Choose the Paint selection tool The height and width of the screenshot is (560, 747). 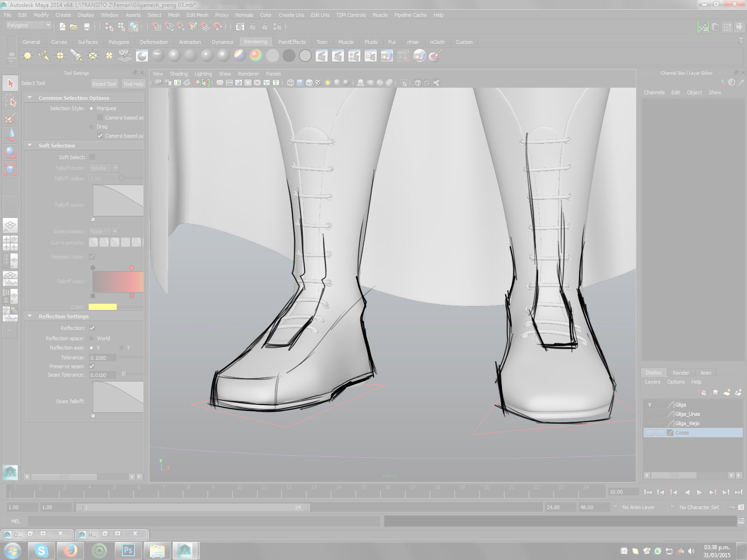[x=10, y=118]
